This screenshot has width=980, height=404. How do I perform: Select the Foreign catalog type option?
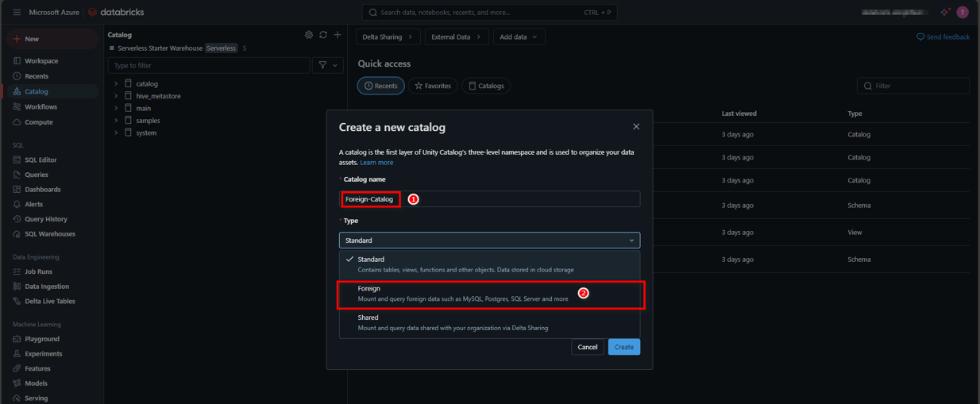point(489,294)
